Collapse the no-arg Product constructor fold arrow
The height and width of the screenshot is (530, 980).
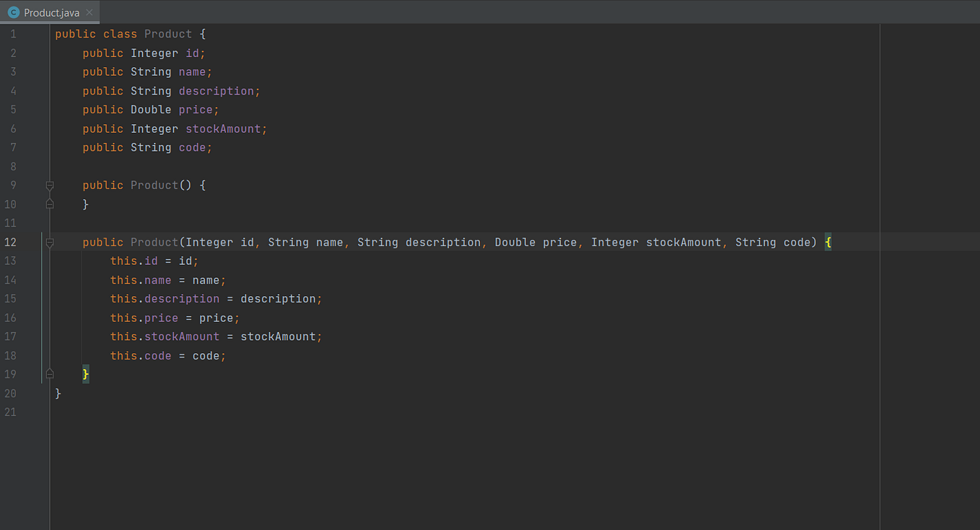(49, 186)
